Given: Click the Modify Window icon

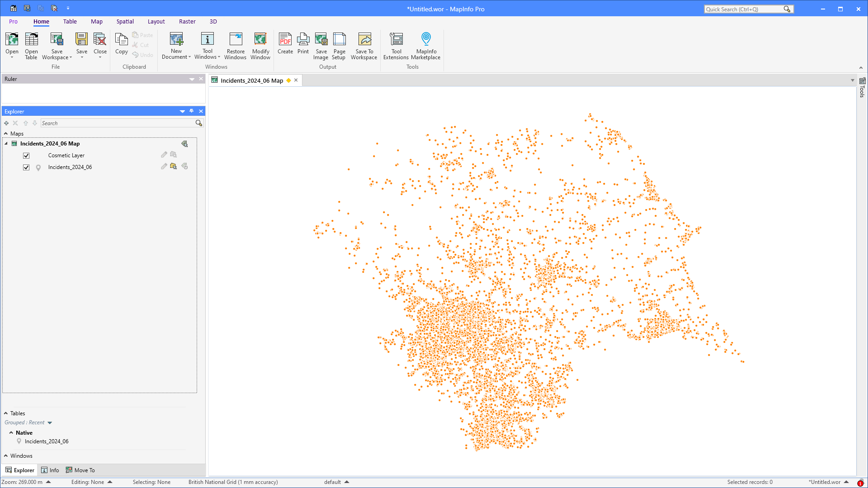Looking at the screenshot, I should pyautogui.click(x=260, y=45).
